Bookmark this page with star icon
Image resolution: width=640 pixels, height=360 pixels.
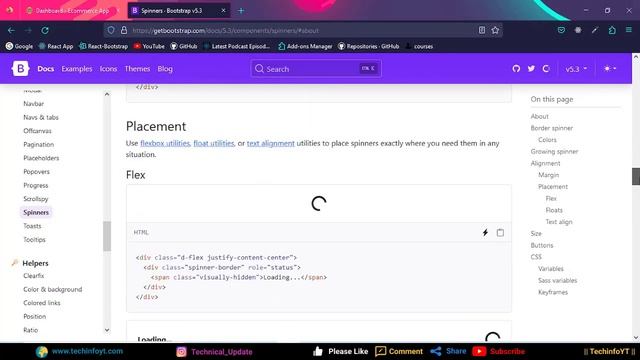coord(495,30)
